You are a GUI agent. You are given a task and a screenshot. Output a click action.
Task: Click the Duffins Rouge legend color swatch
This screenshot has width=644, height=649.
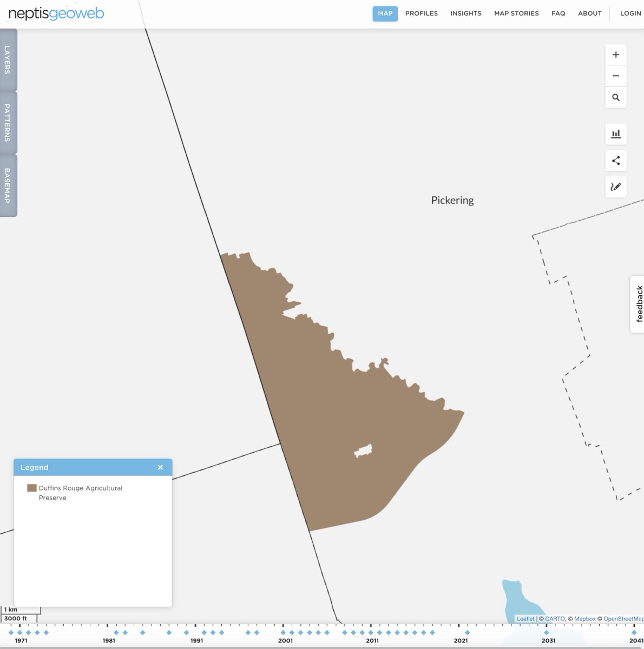point(32,488)
